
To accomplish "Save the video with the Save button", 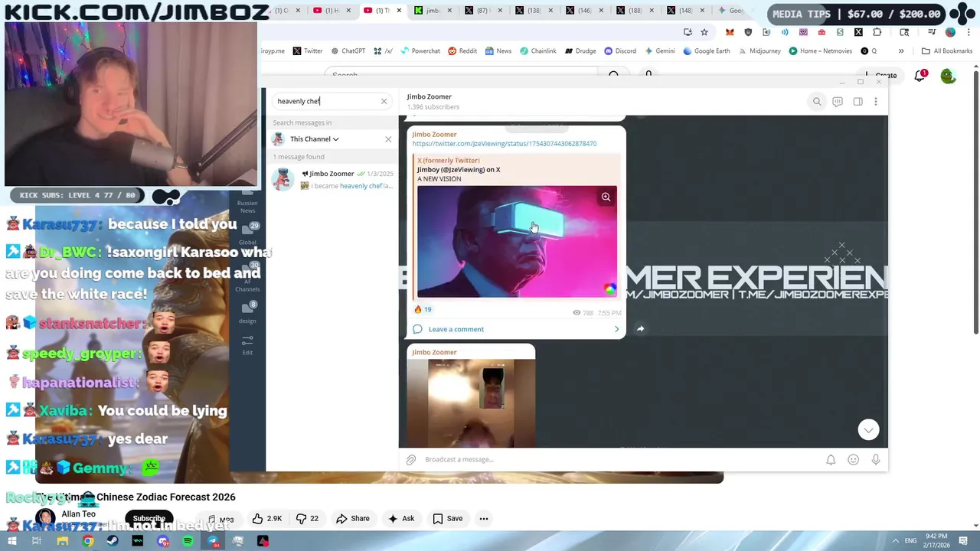I will coord(448,519).
